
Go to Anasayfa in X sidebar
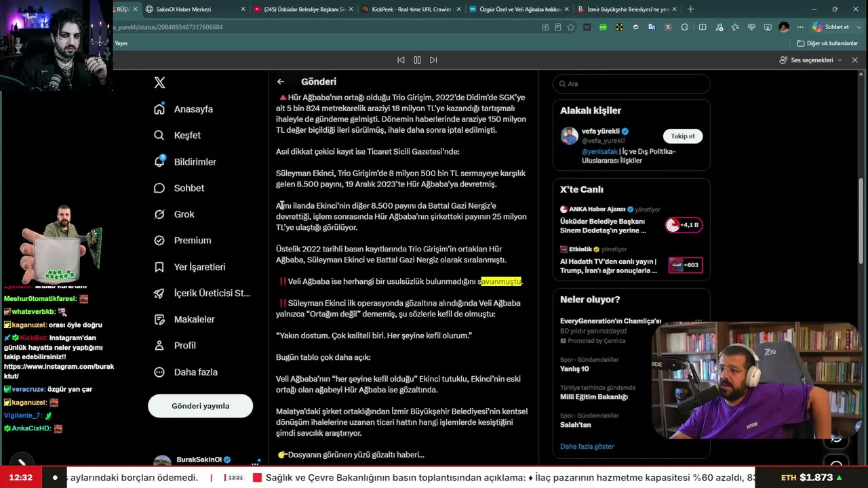tap(184, 109)
